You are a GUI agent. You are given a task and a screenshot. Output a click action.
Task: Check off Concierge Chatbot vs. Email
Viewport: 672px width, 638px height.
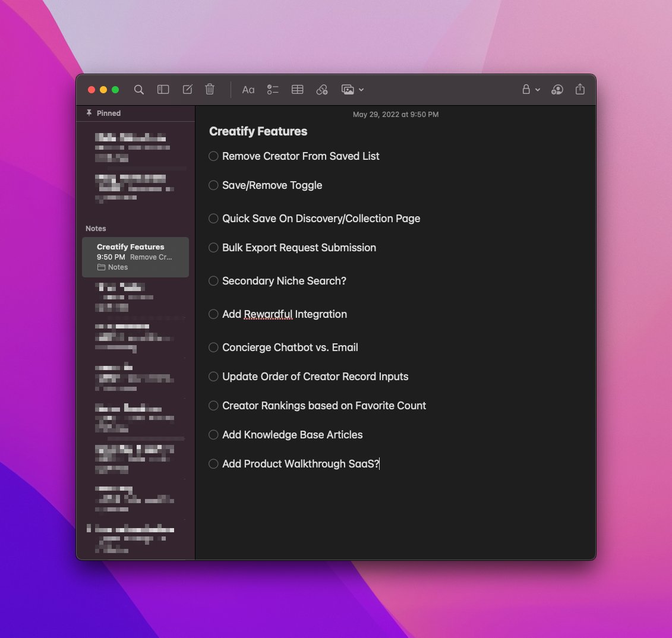[x=213, y=348]
